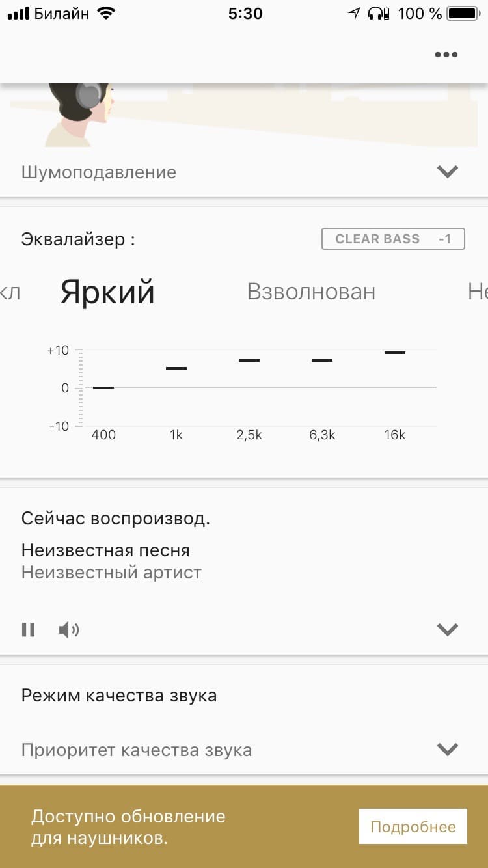
Task: Tap Подробнее for headphone update details
Action: 413,826
